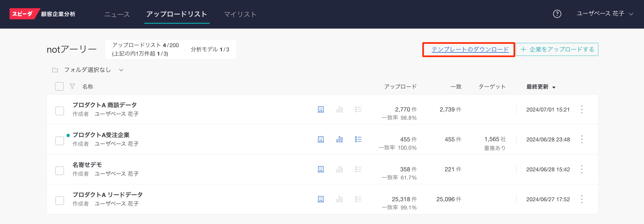Click the help question mark icon

(x=557, y=14)
